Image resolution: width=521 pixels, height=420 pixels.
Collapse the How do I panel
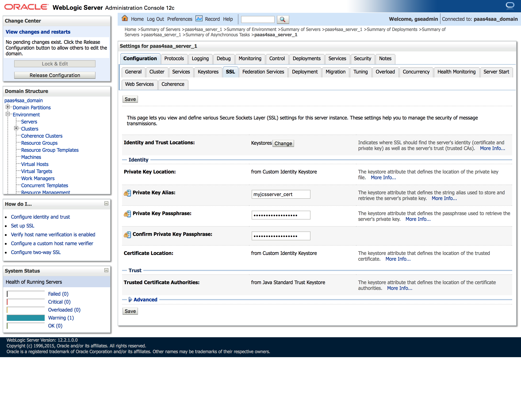[x=106, y=203]
